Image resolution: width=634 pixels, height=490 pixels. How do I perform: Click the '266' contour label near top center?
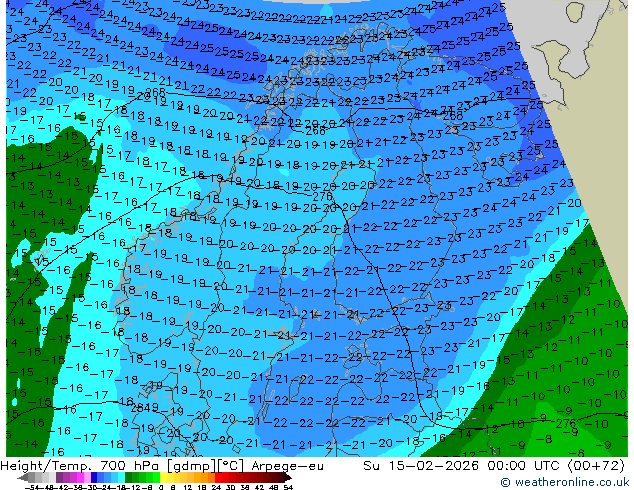[315, 131]
